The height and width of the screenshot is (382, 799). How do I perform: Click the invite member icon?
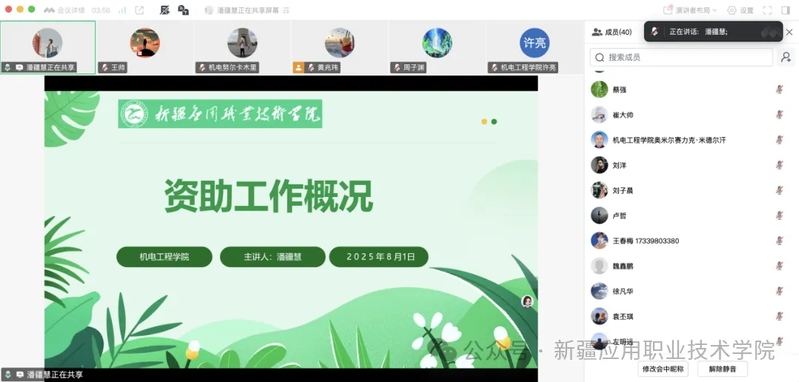pos(786,58)
